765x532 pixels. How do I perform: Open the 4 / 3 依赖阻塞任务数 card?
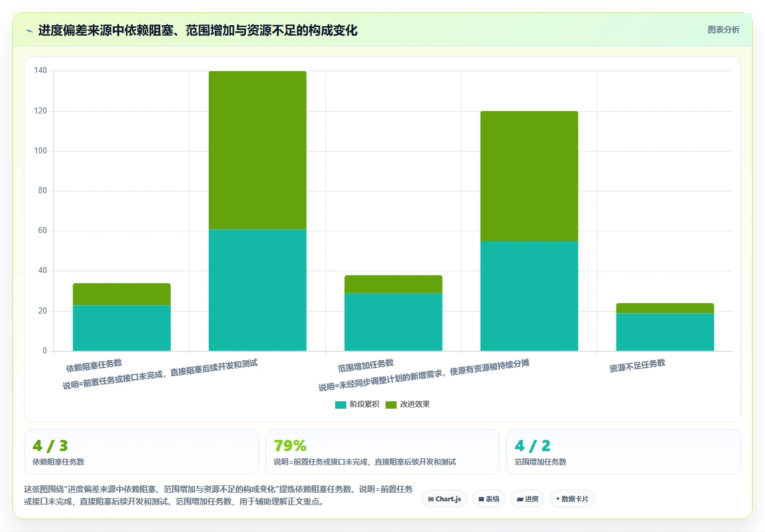(141, 452)
